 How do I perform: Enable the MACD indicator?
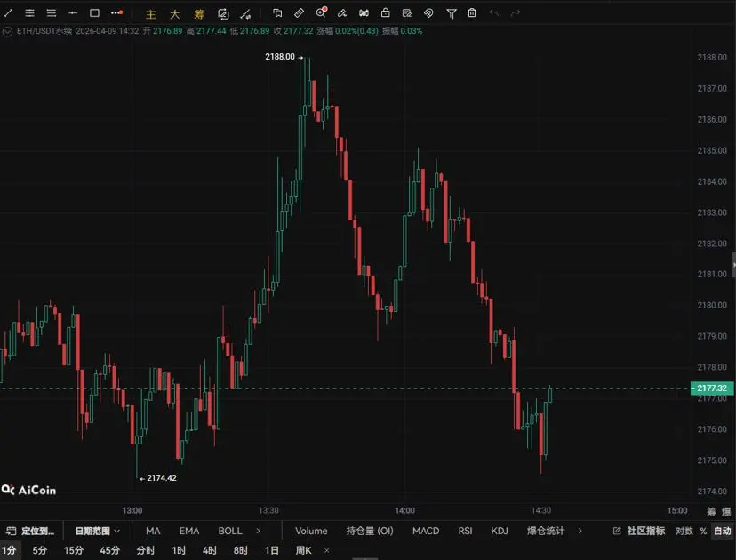pos(426,531)
